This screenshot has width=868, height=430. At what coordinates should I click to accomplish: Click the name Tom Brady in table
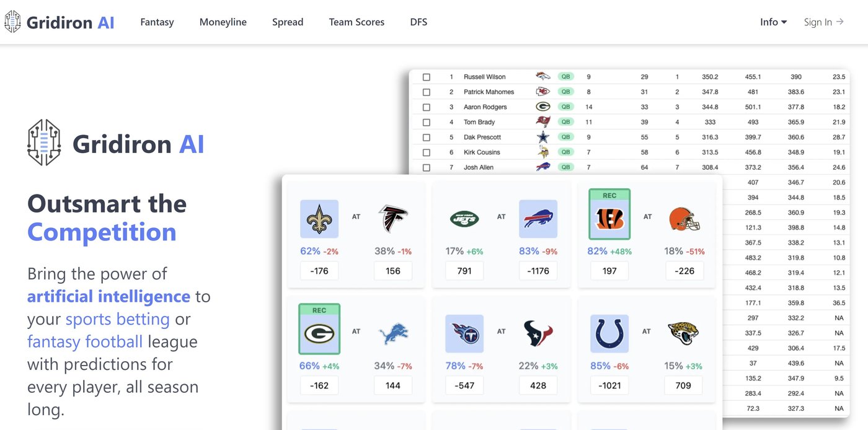[x=479, y=122]
